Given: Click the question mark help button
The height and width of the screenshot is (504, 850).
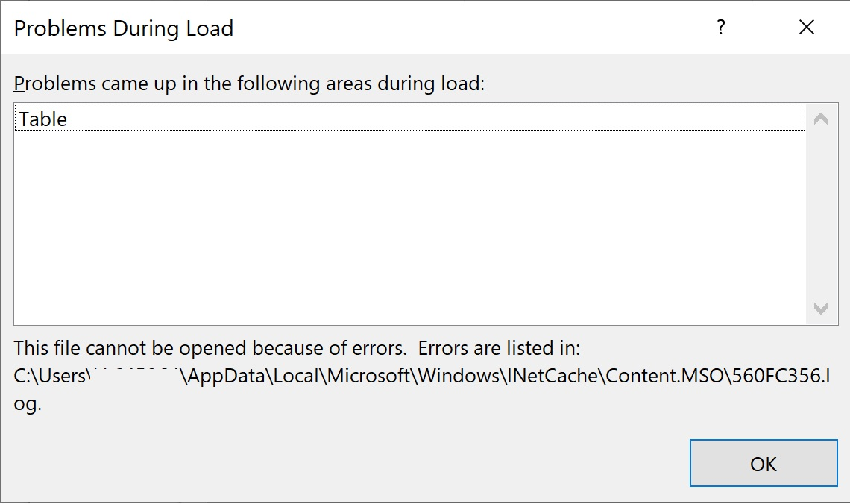Looking at the screenshot, I should pyautogui.click(x=720, y=28).
